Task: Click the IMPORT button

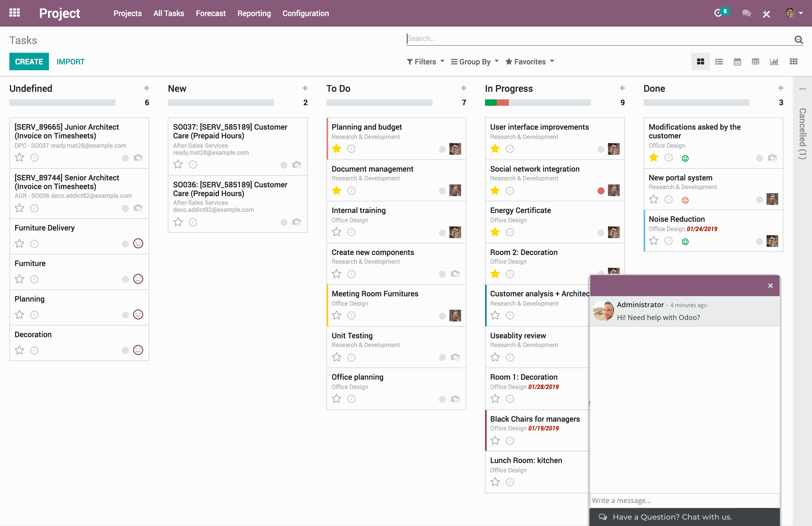Action: pos(71,61)
